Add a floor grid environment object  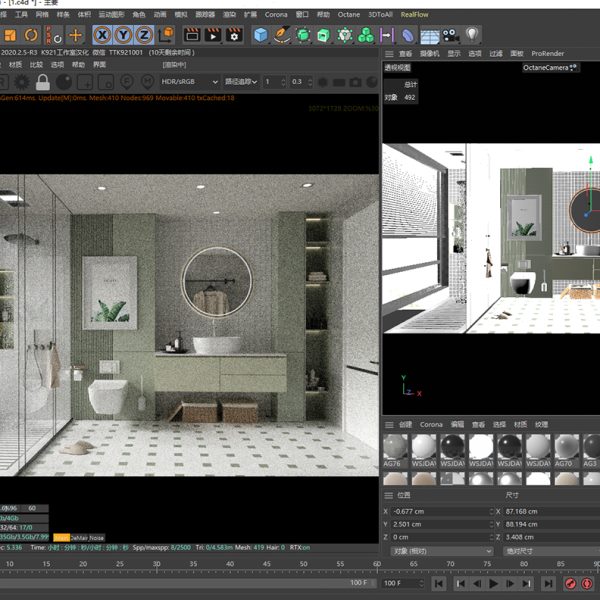coord(430,36)
